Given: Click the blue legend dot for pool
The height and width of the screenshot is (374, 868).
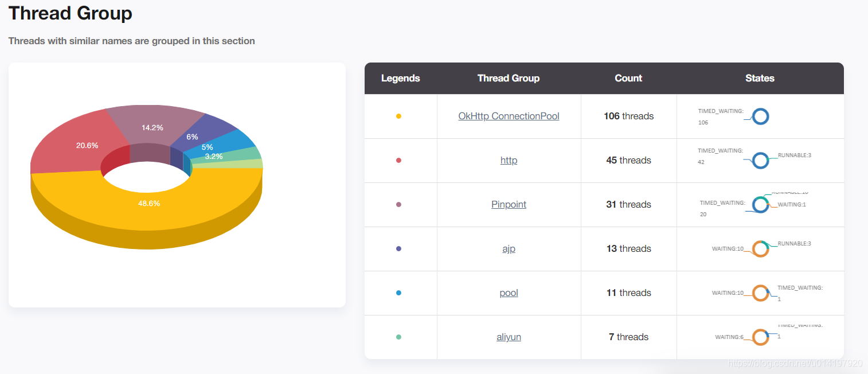Looking at the screenshot, I should 398,293.
